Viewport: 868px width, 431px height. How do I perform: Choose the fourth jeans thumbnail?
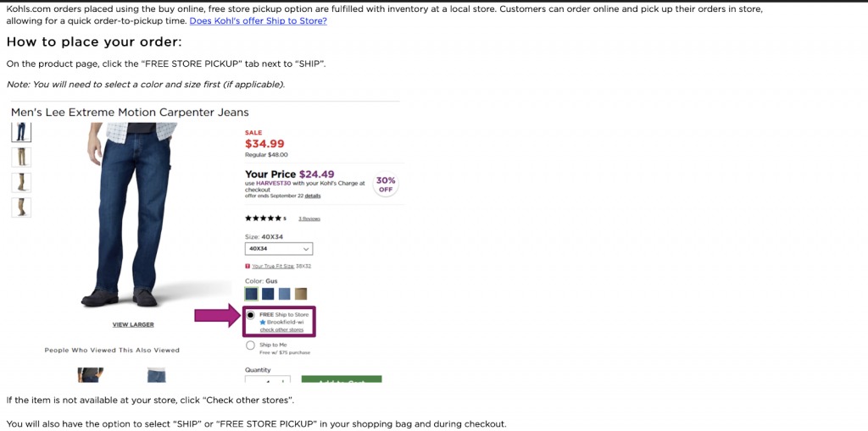[21, 207]
